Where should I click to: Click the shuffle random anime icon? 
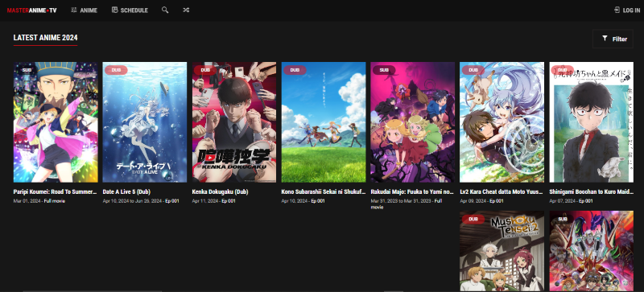pyautogui.click(x=186, y=10)
